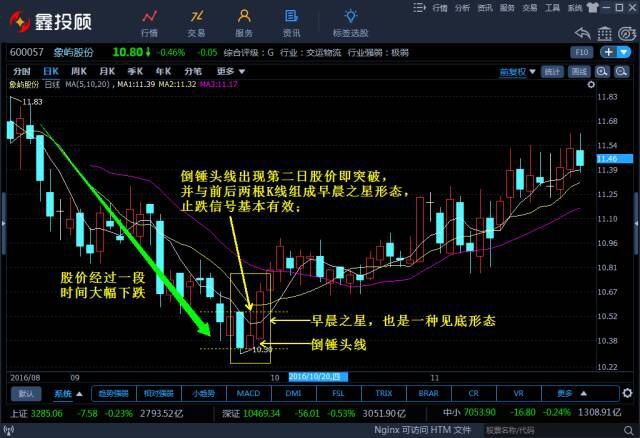Click the stock code 600057
The height and width of the screenshot is (438, 640).
27,52
